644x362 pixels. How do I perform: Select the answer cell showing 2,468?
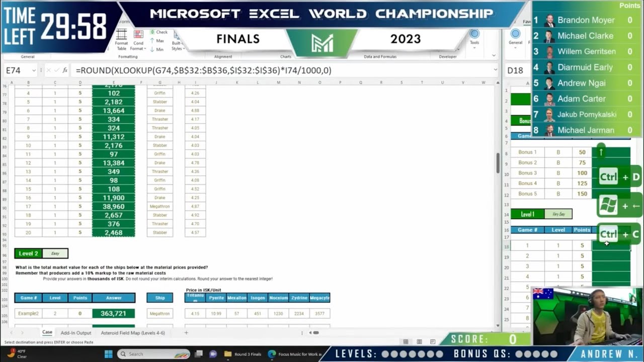113,232
